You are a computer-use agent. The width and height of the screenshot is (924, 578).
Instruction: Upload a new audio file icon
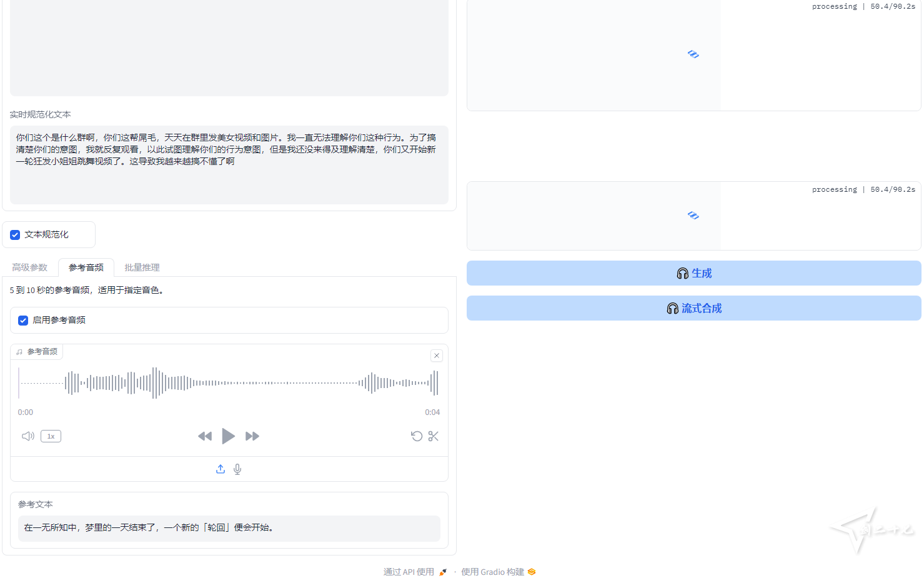pyautogui.click(x=221, y=469)
